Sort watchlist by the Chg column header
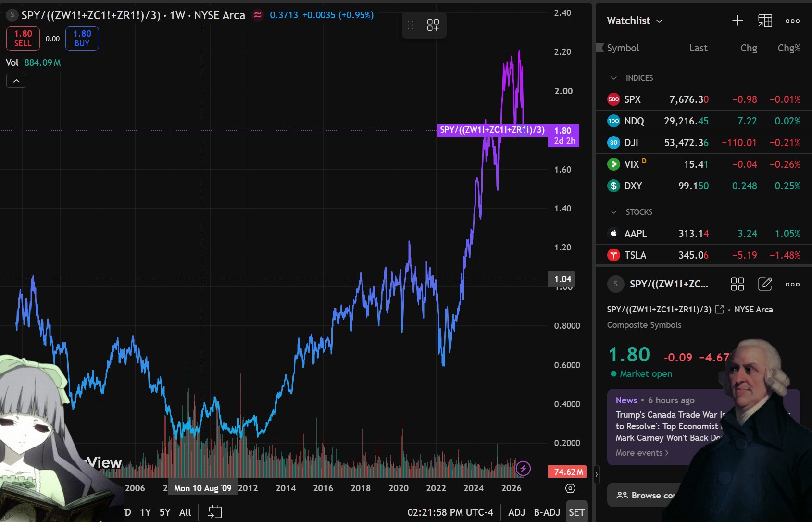 (x=749, y=48)
